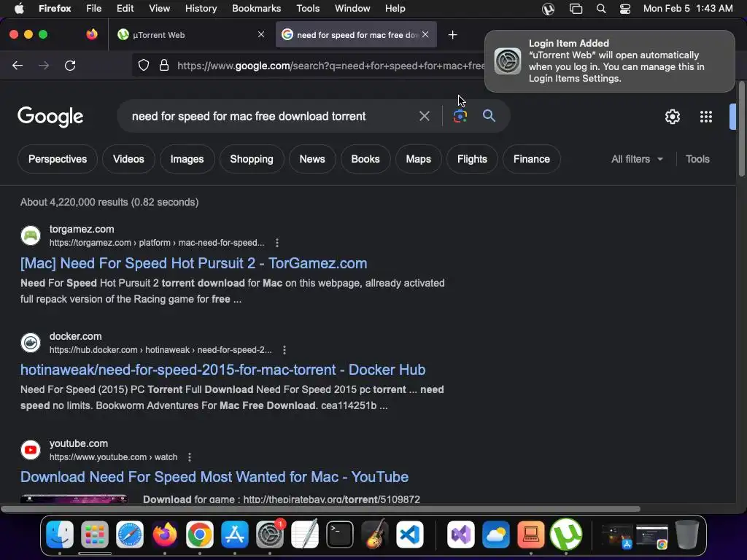Close the Google search results tab
The height and width of the screenshot is (560, 747).
coord(425,34)
